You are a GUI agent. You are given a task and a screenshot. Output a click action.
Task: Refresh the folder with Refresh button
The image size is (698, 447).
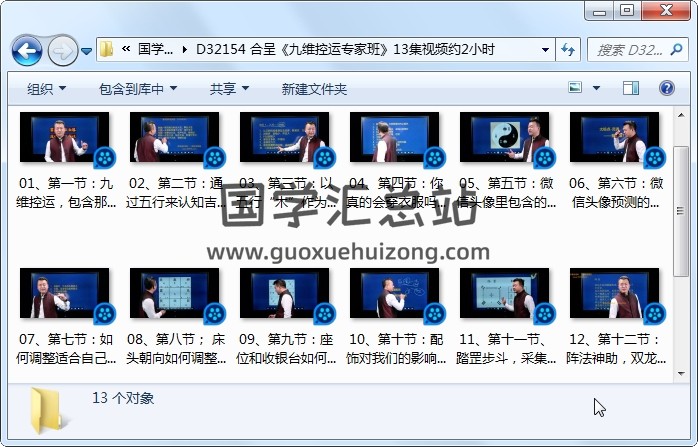568,49
